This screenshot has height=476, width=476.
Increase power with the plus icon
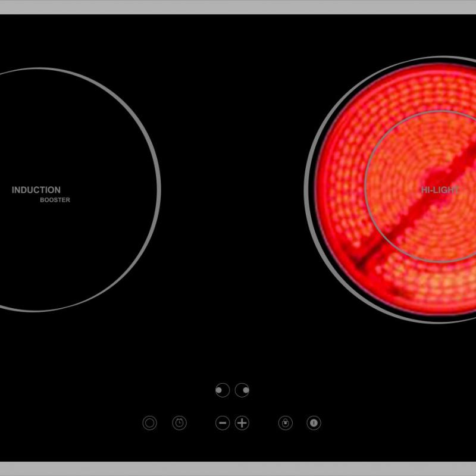coord(242,423)
